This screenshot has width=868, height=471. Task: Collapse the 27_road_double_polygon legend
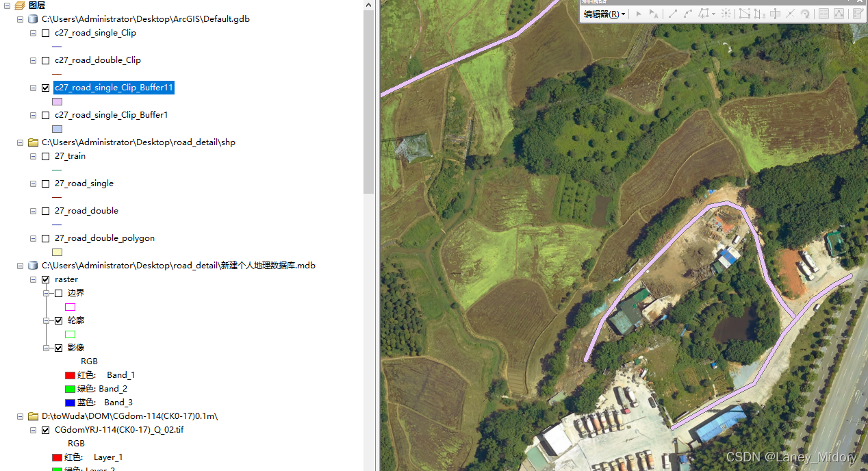coord(33,238)
